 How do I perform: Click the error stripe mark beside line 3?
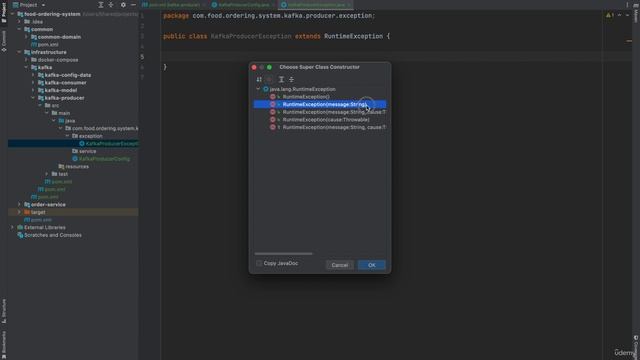pos(629,41)
